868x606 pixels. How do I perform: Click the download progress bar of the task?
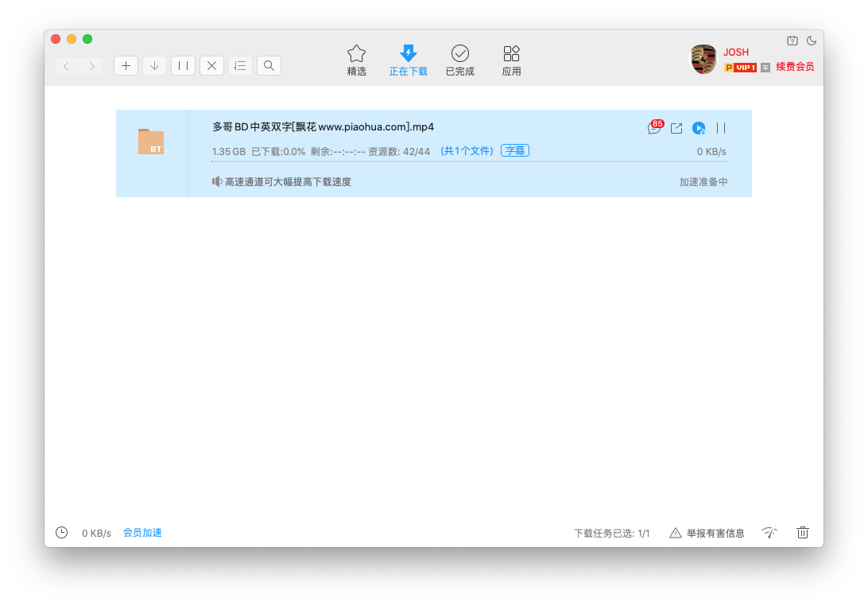click(x=473, y=164)
